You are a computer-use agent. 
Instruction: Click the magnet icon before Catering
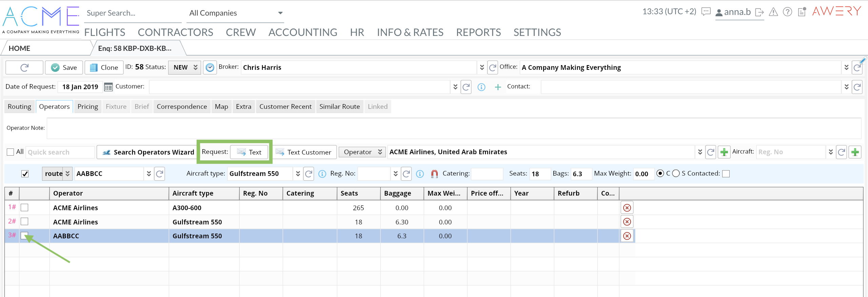point(434,174)
